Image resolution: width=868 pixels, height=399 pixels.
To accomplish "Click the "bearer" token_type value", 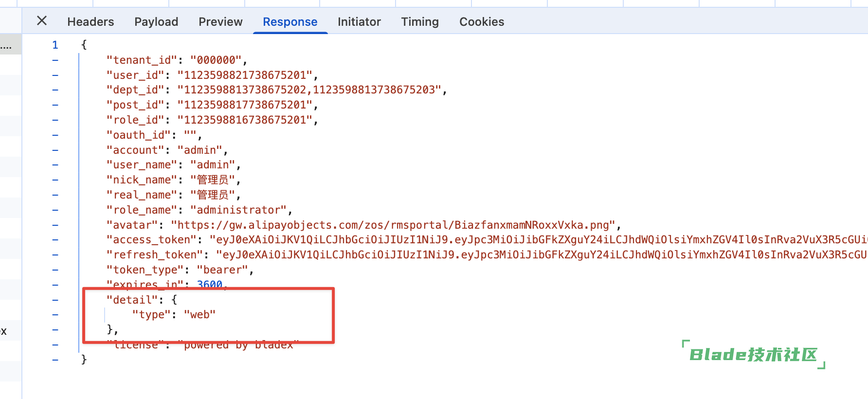I will coord(222,270).
